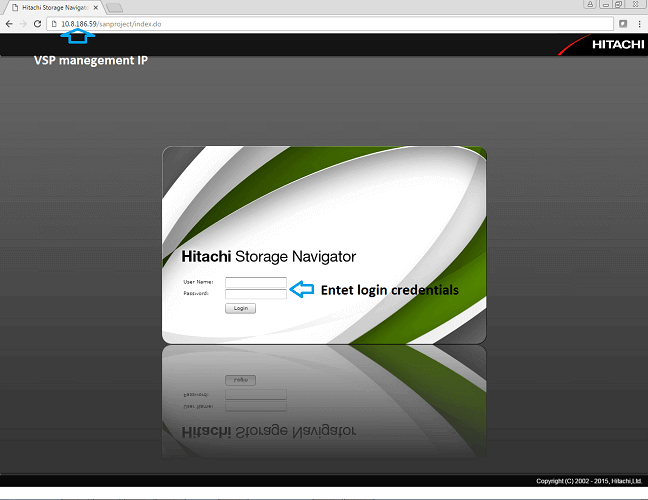Click the browser forward arrow
648x500 pixels.
pos(23,24)
